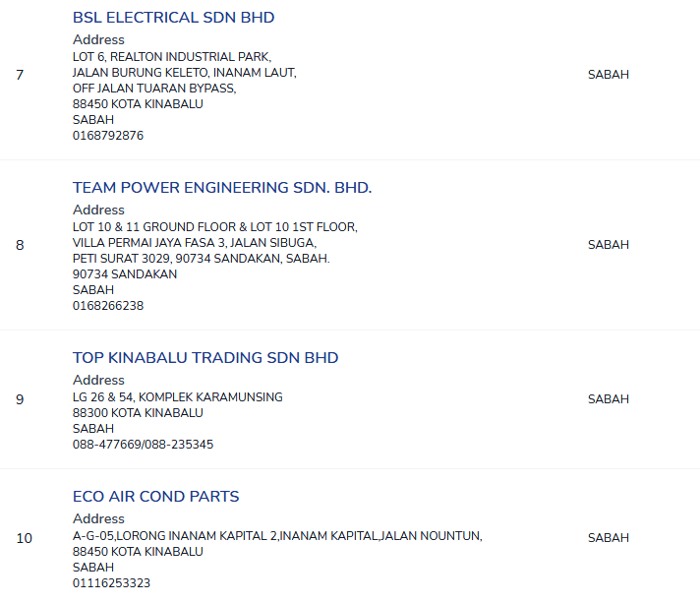700x603 pixels.
Task: Click phone number 088-477669/088-235345
Action: (143, 445)
